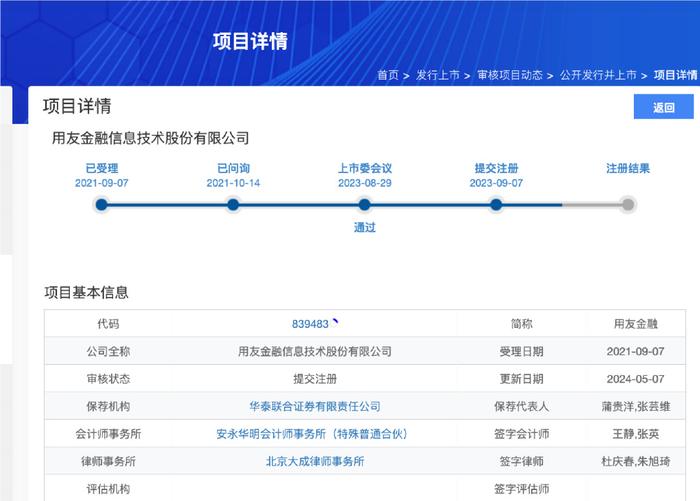Click the 王静,张英 cell
Image resolution: width=700 pixels, height=501 pixels.
click(x=636, y=434)
